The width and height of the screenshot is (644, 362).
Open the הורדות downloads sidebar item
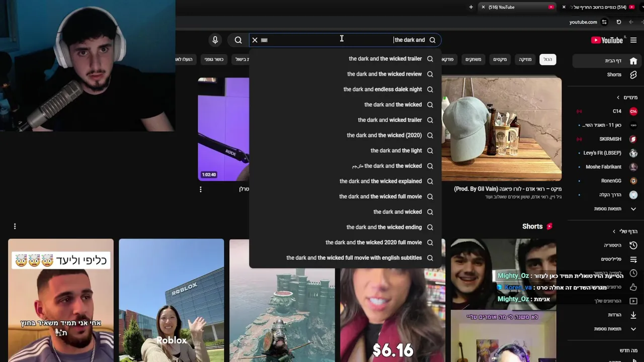606,315
